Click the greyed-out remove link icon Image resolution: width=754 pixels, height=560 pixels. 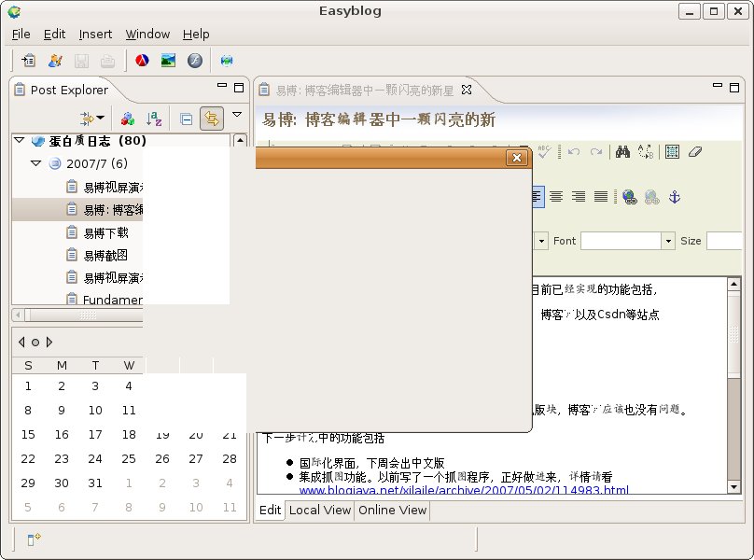tap(652, 197)
